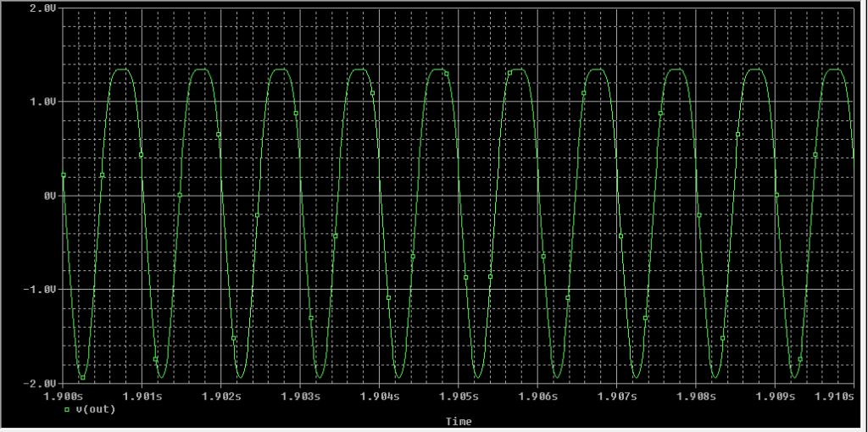Click the 1.902s x-axis tick label
Image resolution: width=868 pixels, height=432 pixels.
[x=220, y=396]
